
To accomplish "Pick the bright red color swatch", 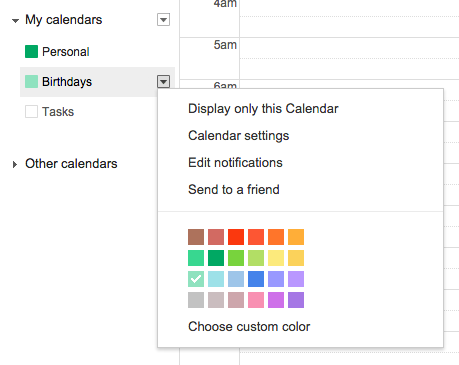I will click(236, 237).
